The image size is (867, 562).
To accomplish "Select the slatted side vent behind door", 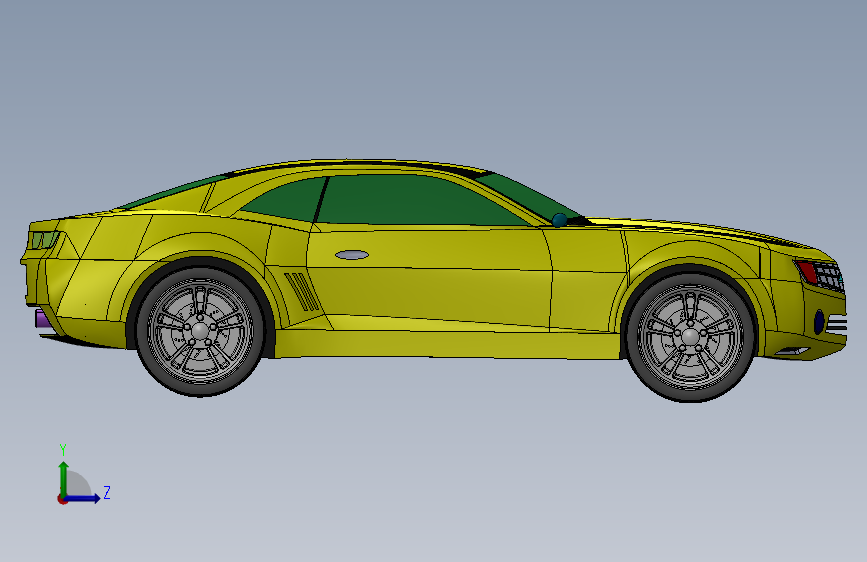I will [x=302, y=291].
